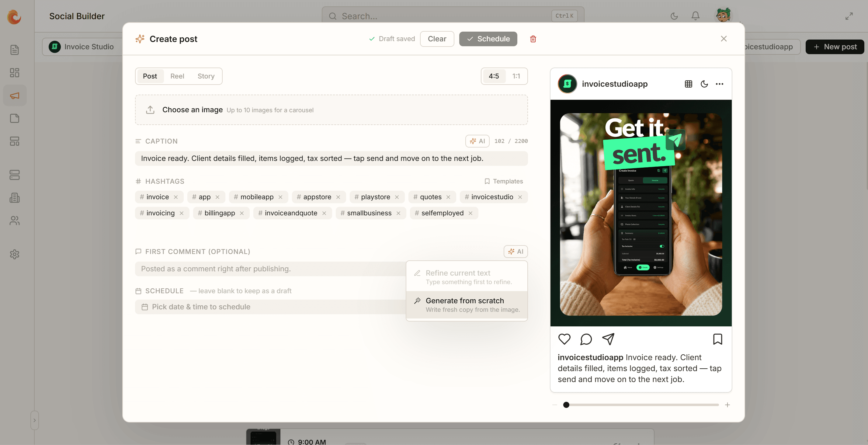
Task: Toggle fullscreen with expand arrows icon
Action: 849,16
